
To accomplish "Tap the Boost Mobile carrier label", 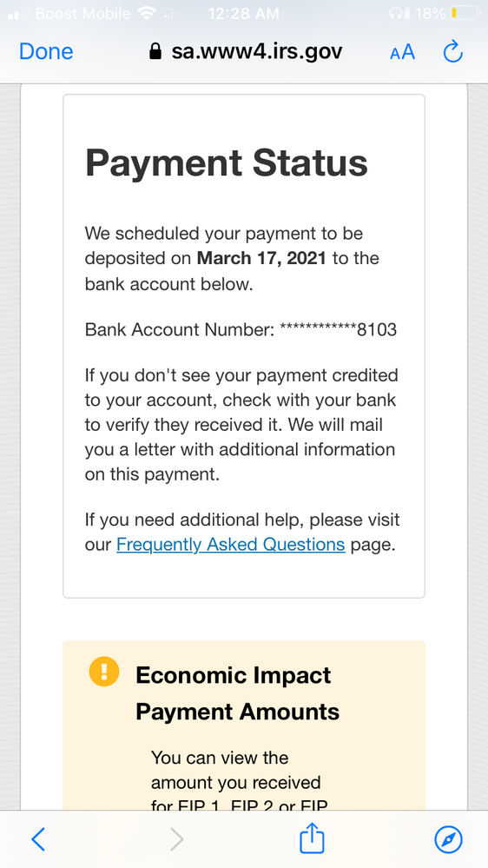I will pyautogui.click(x=83, y=13).
